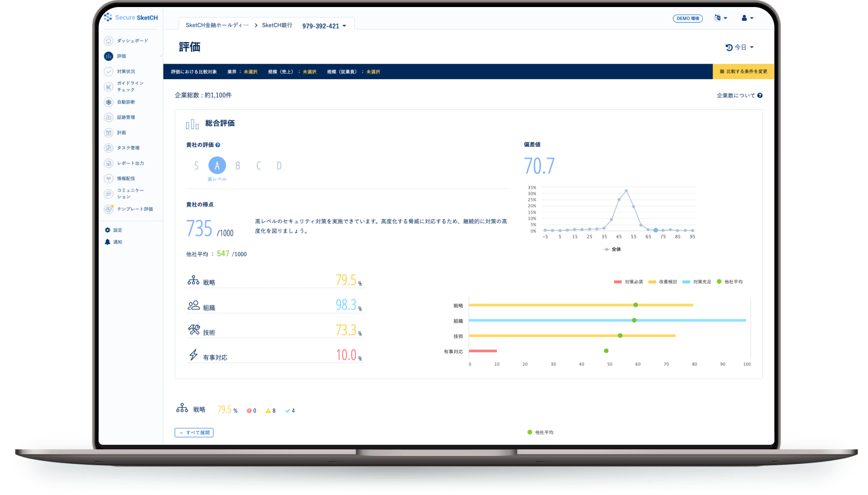This screenshot has width=868, height=495.
Task: Click the 70.7 偏差値 value
Action: pyautogui.click(x=539, y=166)
